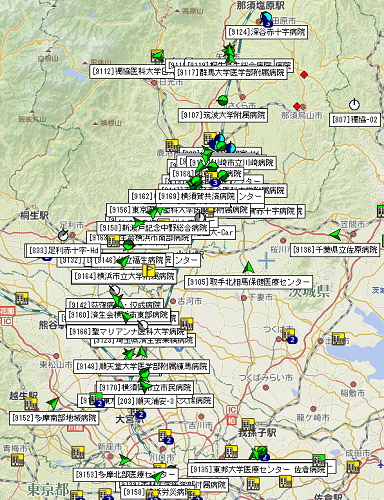Select the green arrow marker near 笠間市
384x500 pixels.
click(x=336, y=235)
